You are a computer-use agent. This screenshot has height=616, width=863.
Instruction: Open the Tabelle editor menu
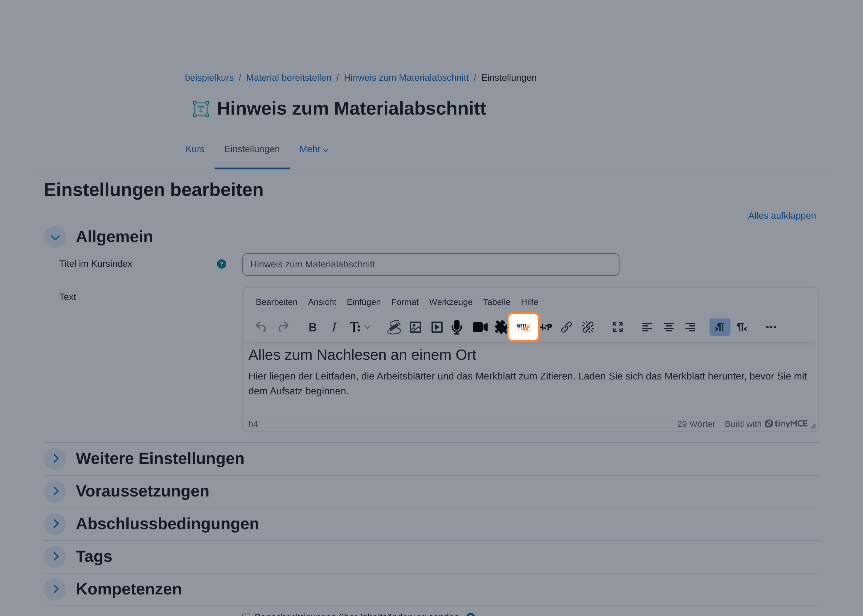497,302
